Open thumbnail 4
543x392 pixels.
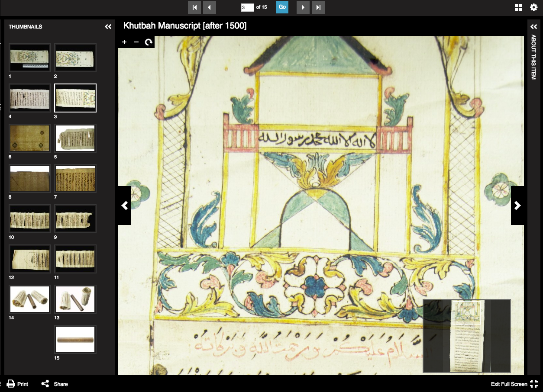[30, 98]
